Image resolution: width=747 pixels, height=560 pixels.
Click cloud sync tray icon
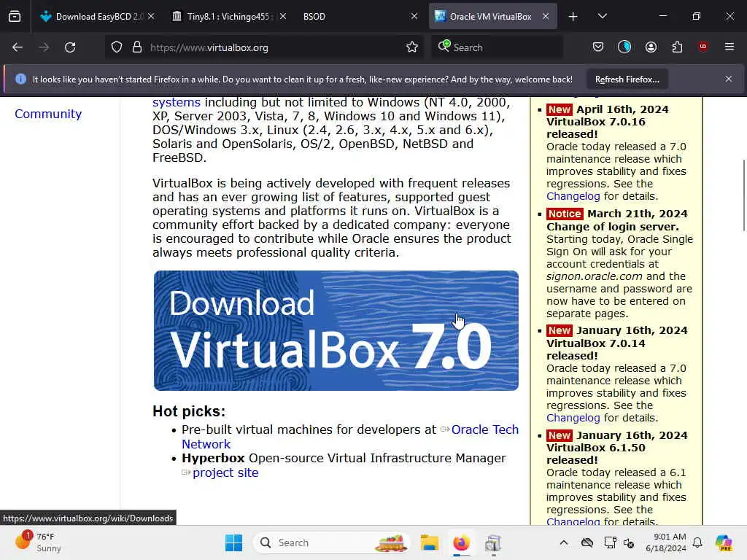pos(587,542)
